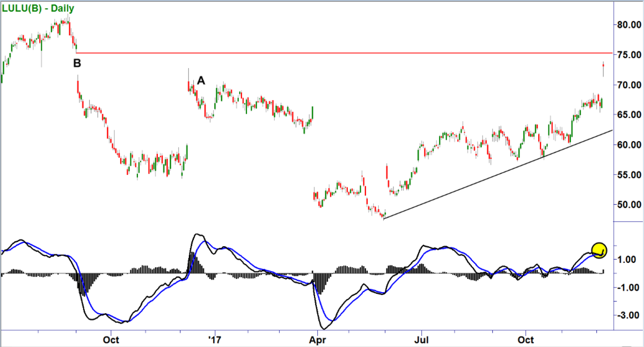Jump to the '17 date marker
Screen dimensions: 644x347
[215, 339]
